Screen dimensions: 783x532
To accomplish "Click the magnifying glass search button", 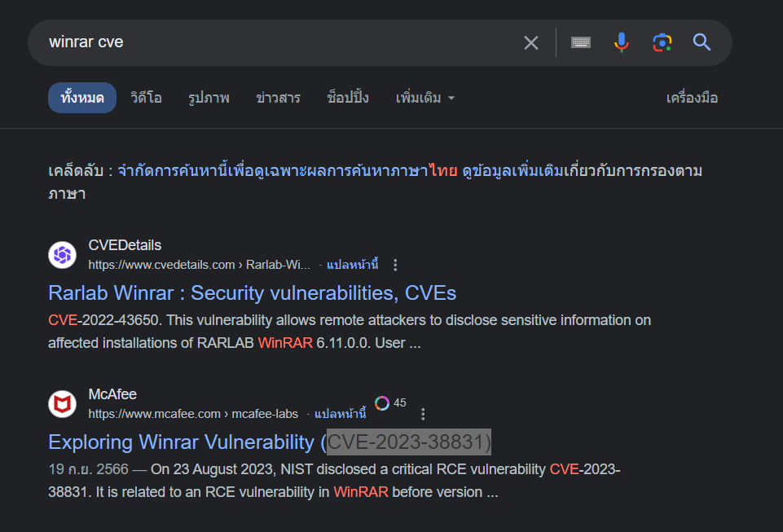I will [702, 42].
